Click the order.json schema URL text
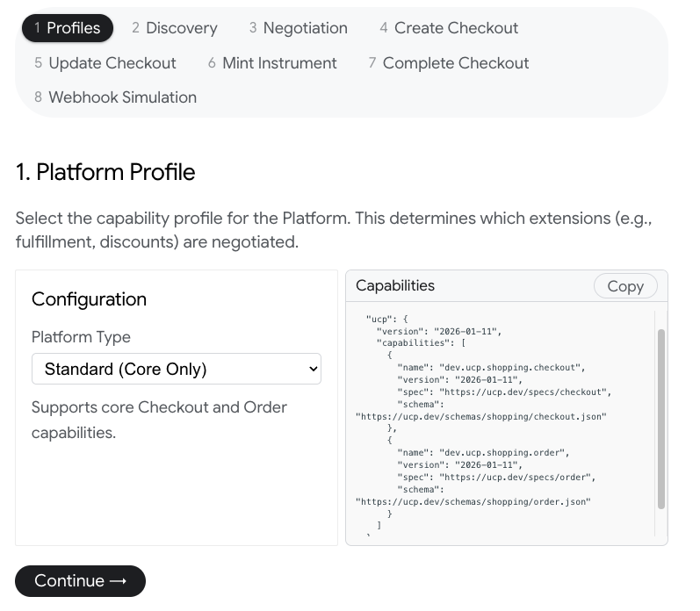Screen dimensions: 700x611 [473, 501]
